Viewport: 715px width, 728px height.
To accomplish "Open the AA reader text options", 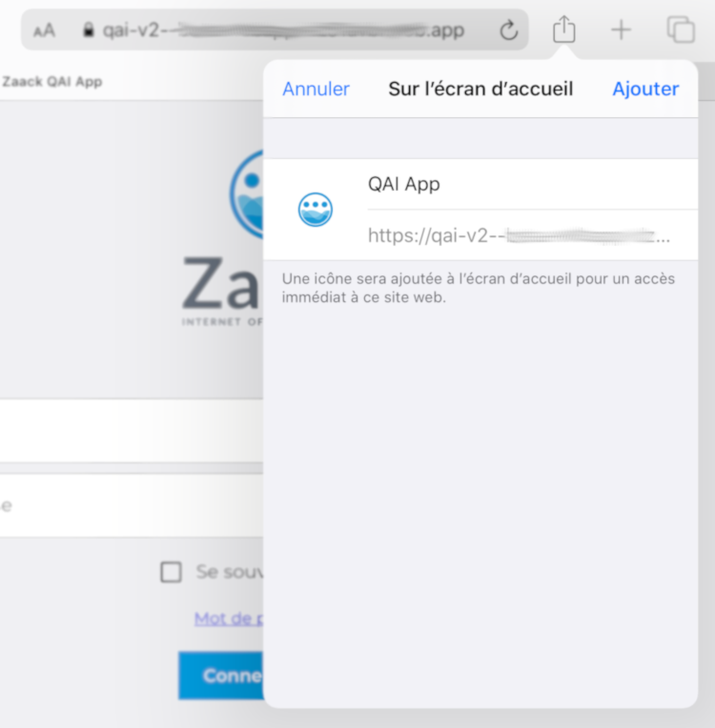I will point(44,30).
